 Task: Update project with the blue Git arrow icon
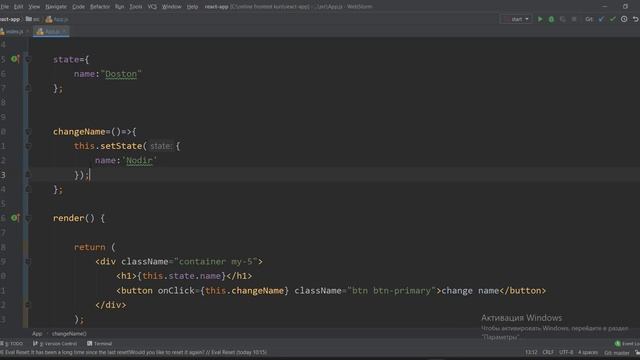point(601,19)
